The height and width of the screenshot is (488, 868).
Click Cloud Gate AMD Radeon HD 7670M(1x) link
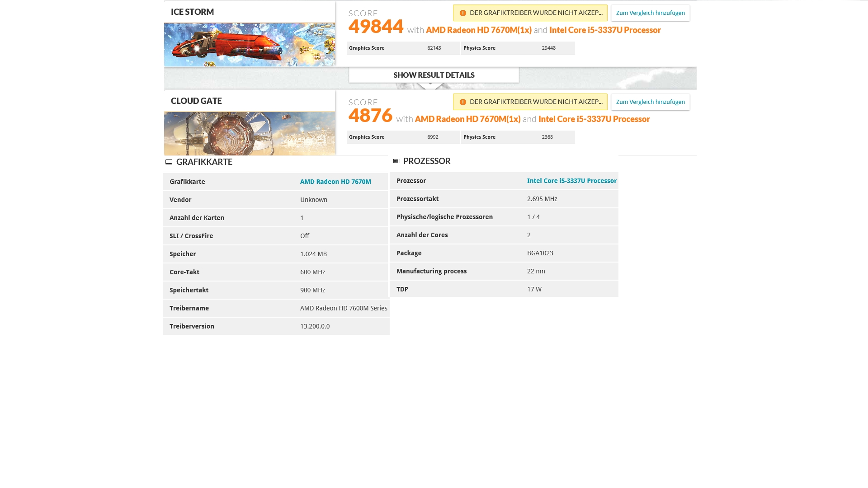[467, 119]
